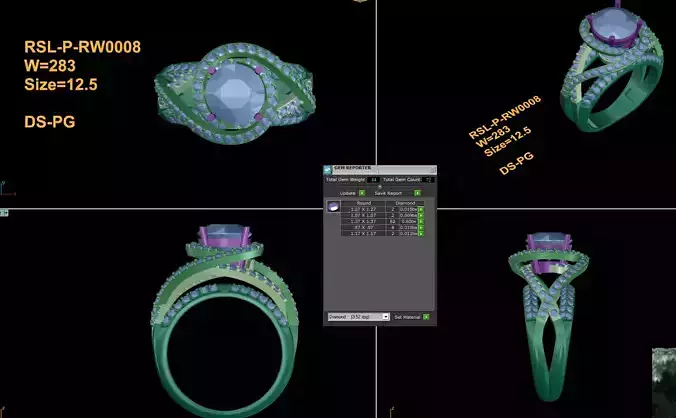Click green arrow for the 1.17 X 1.17 row
The height and width of the screenshot is (418, 676).
point(421,234)
